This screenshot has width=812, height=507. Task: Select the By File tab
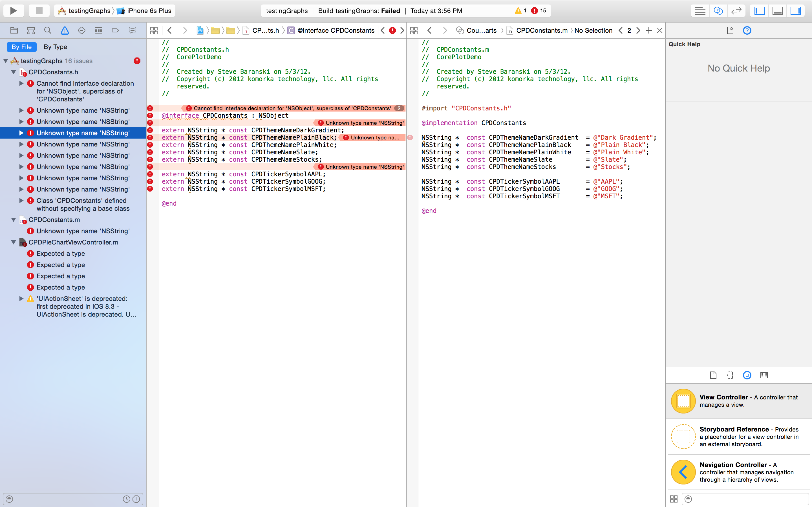[x=21, y=47]
